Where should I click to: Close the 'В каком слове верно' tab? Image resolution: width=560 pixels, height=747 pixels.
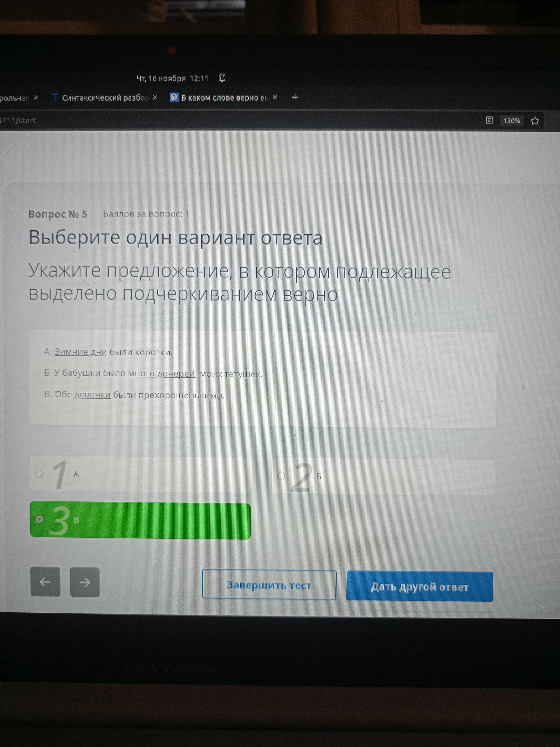[275, 98]
